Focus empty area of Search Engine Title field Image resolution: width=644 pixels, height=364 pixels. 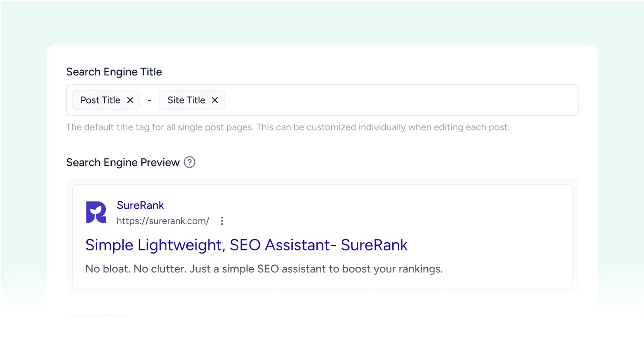(400, 100)
